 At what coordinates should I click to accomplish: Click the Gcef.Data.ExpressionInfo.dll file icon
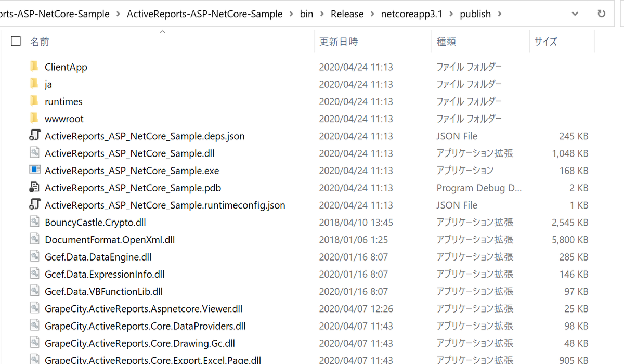pos(34,274)
